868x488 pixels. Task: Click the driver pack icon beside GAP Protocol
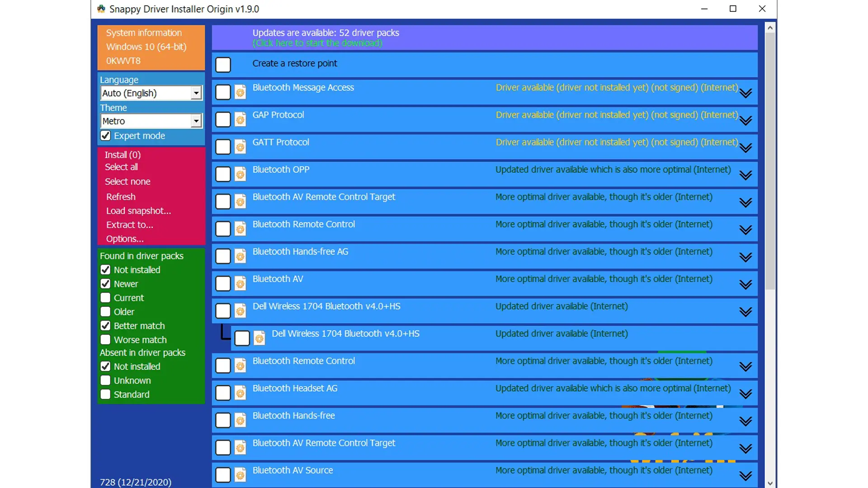(240, 120)
